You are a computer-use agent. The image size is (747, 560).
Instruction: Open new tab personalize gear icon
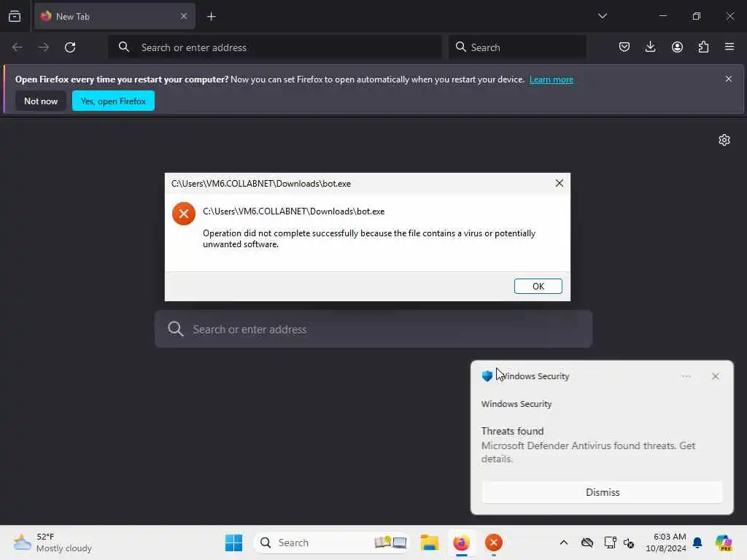[724, 140]
